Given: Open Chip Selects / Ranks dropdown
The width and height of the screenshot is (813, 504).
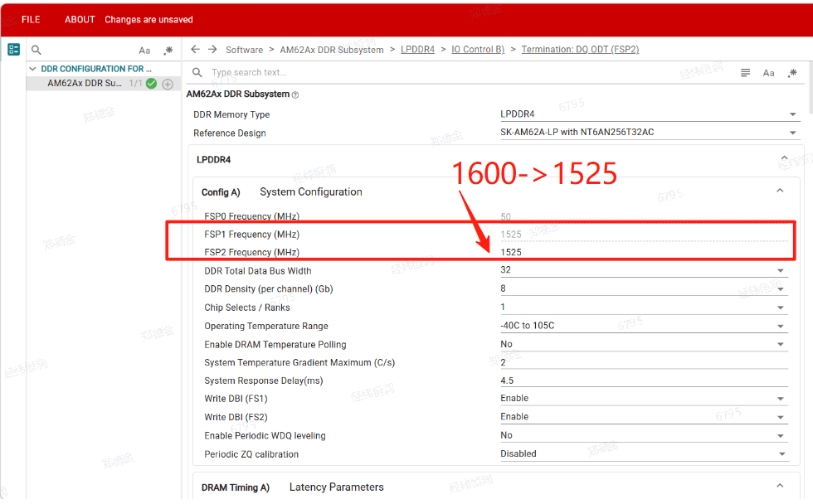Looking at the screenshot, I should click(x=644, y=308).
